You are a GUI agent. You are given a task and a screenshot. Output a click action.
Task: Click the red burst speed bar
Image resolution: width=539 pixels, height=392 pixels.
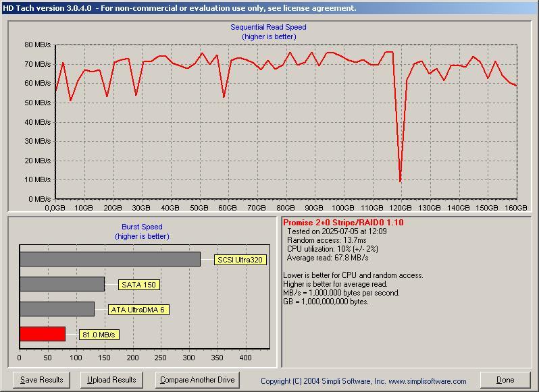pyautogui.click(x=43, y=334)
